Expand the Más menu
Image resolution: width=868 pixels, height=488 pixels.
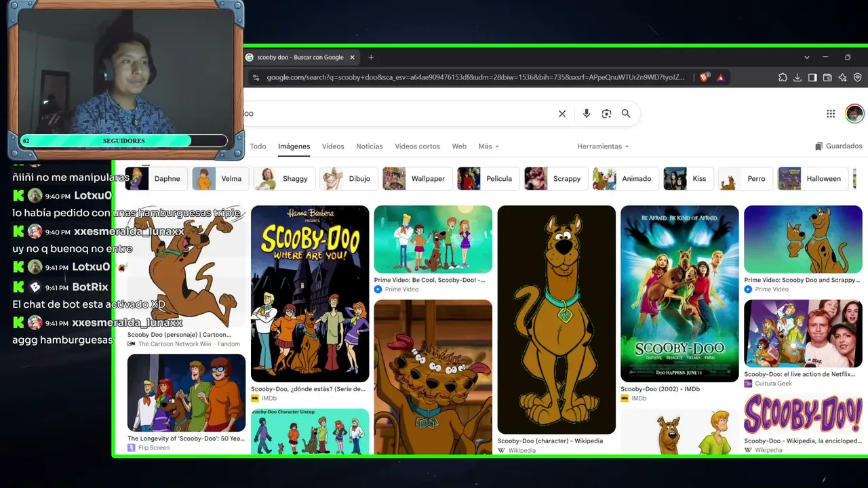(488, 146)
